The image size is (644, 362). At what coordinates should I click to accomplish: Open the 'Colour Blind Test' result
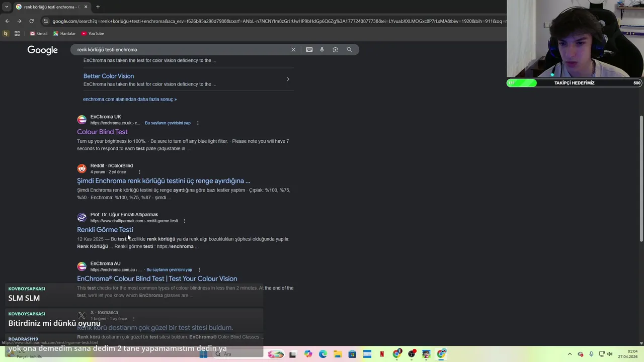(x=102, y=132)
